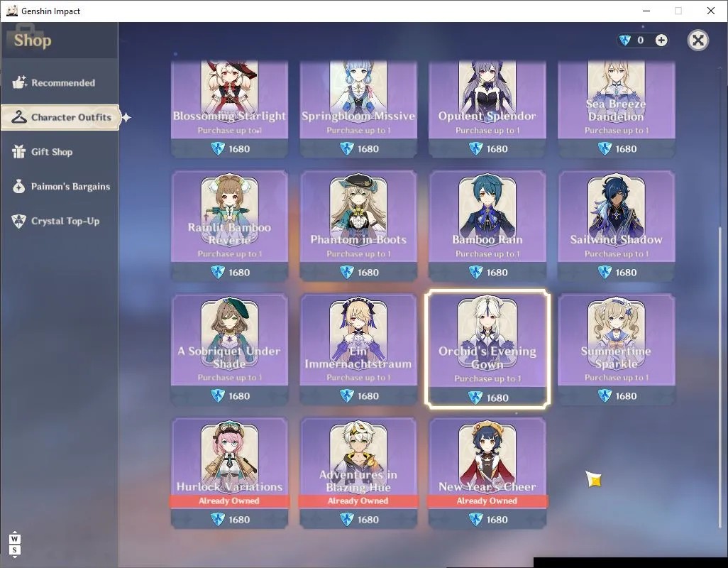Click the Paimon's Bargains bag icon
728x568 pixels.
click(19, 186)
